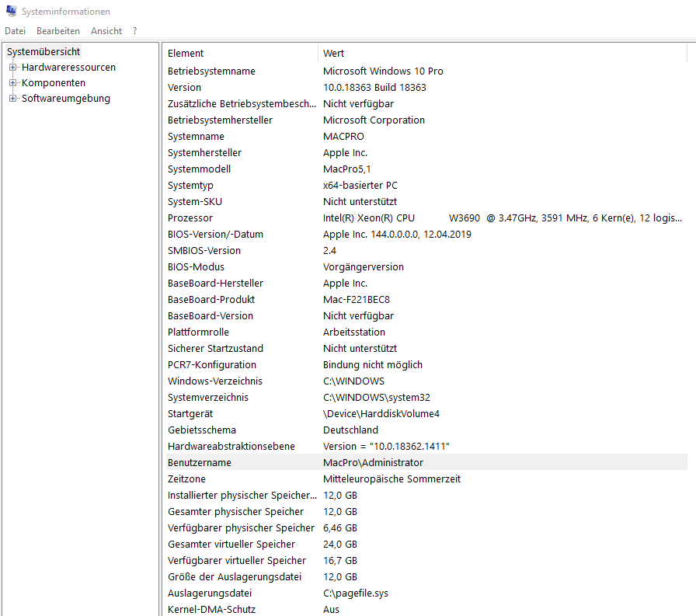The image size is (696, 616).
Task: Select the Zeitzone row
Action: click(x=426, y=479)
